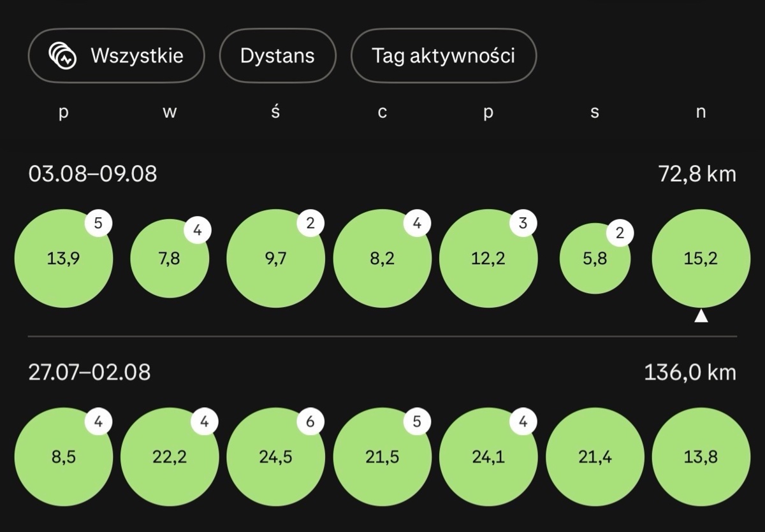Click the white triangle marker under 15,2
The height and width of the screenshot is (532, 765).
[701, 315]
